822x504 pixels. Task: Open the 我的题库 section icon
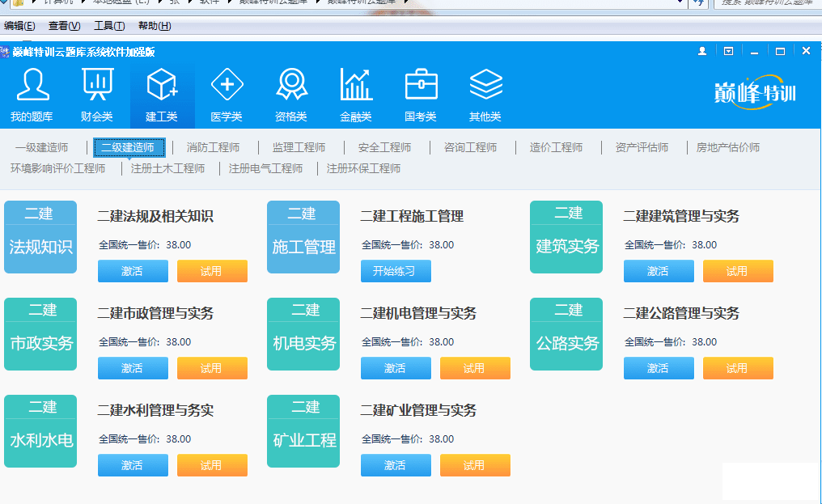coord(32,85)
